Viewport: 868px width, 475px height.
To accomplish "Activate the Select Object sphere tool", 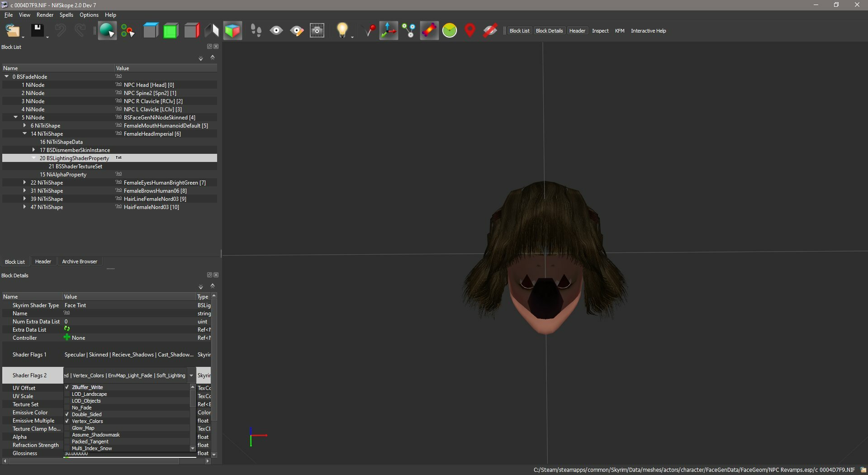I will pos(107,31).
